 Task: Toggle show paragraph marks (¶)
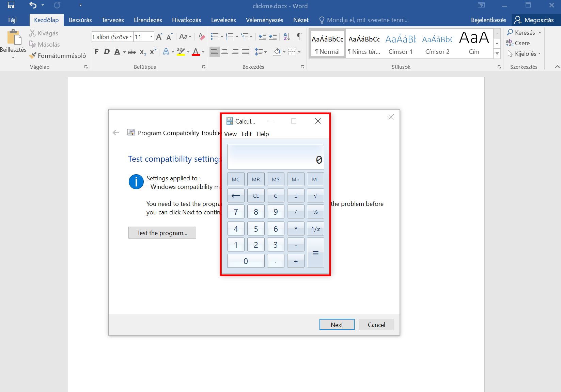pyautogui.click(x=299, y=36)
